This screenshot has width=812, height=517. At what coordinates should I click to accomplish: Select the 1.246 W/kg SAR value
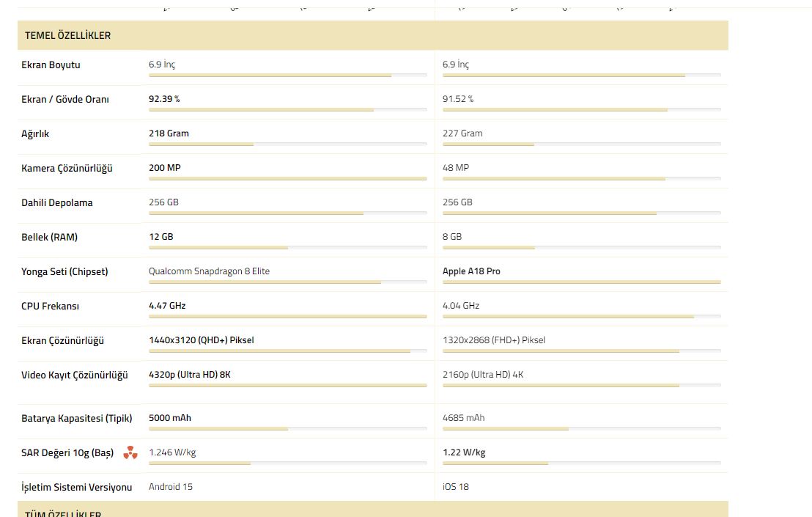click(172, 452)
